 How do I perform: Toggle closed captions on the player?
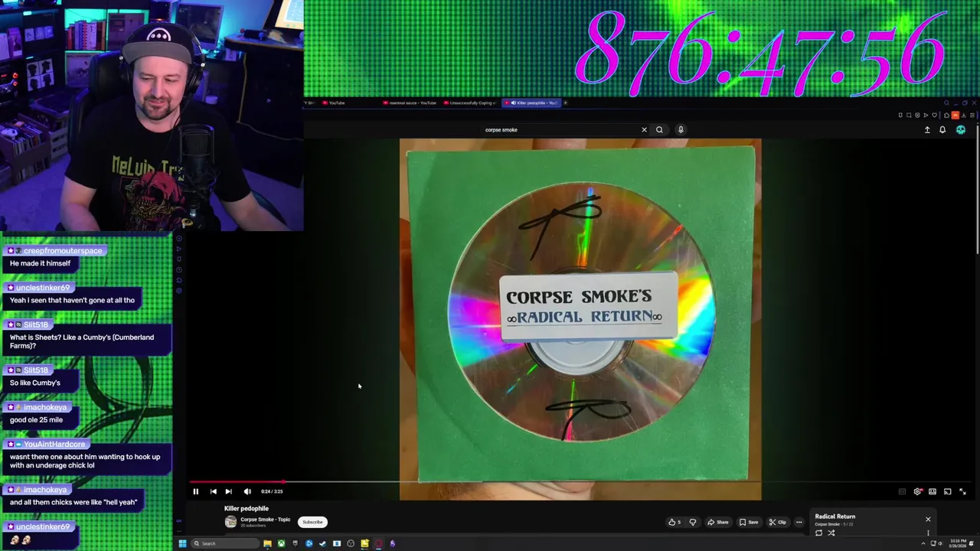902,491
